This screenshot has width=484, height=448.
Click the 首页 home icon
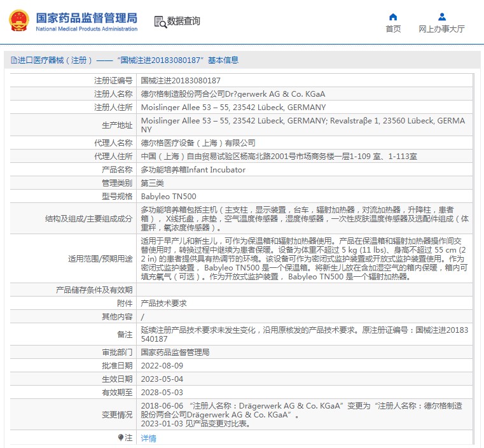(x=393, y=17)
